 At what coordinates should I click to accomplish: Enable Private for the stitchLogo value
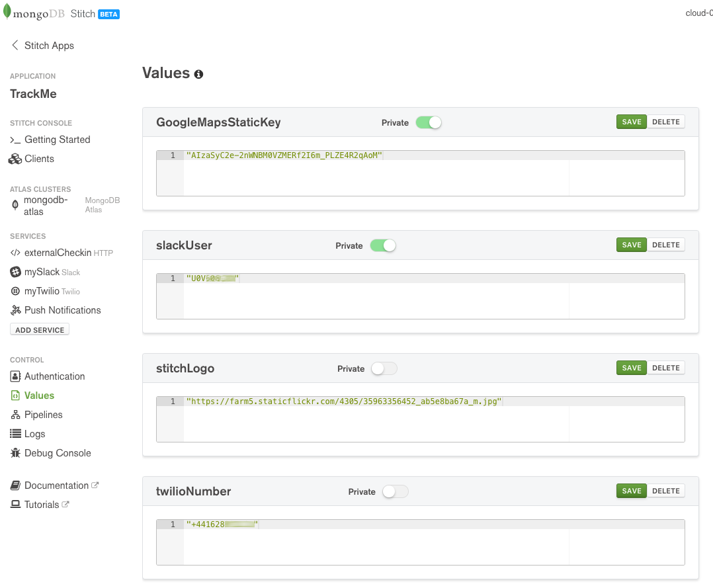point(384,368)
